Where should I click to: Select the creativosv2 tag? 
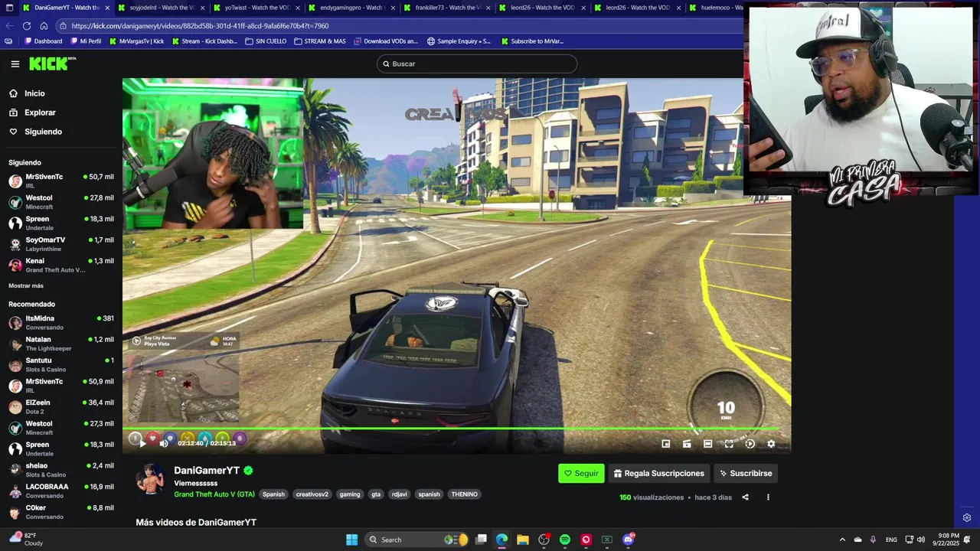pyautogui.click(x=312, y=494)
